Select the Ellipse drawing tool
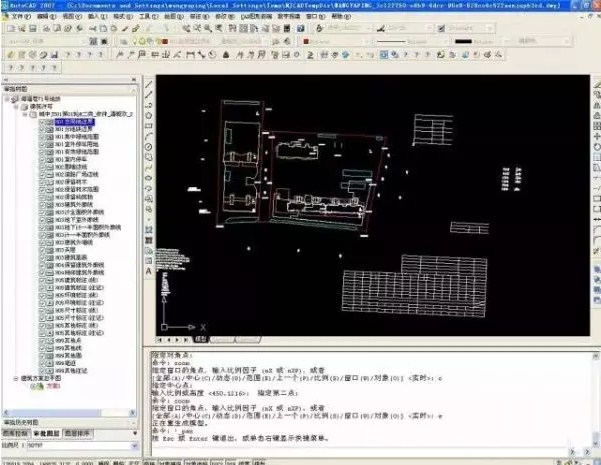This screenshot has height=465, width=601. [149, 178]
